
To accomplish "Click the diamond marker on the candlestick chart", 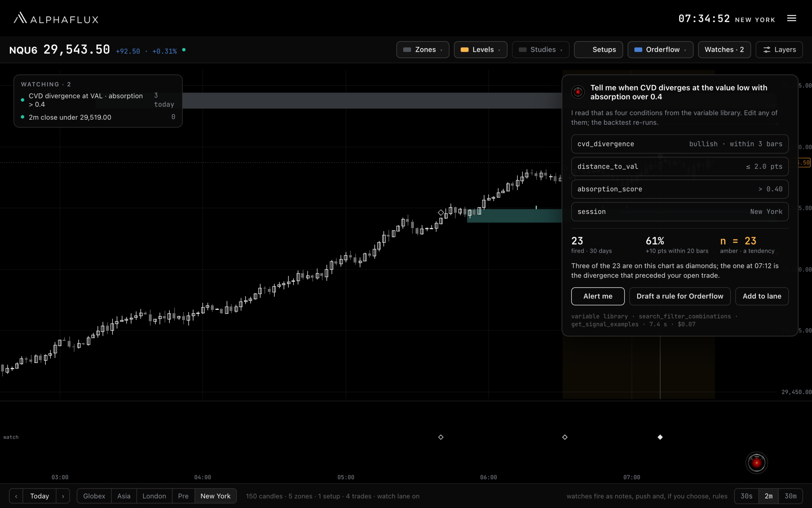I will [x=441, y=212].
